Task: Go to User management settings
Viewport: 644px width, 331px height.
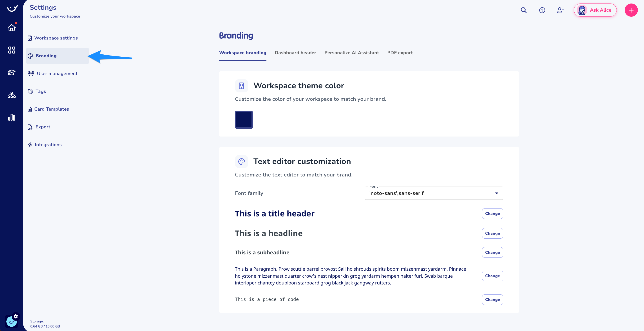Action: [x=57, y=74]
